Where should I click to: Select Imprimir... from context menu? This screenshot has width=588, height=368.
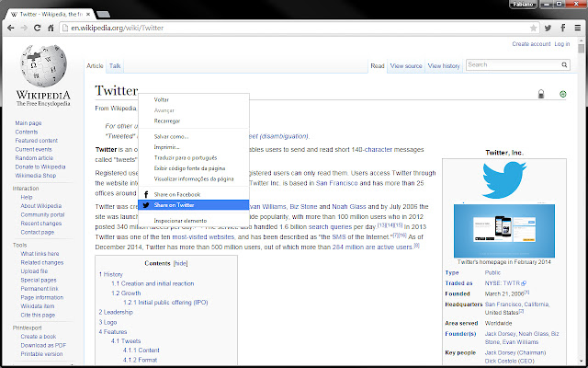point(167,147)
